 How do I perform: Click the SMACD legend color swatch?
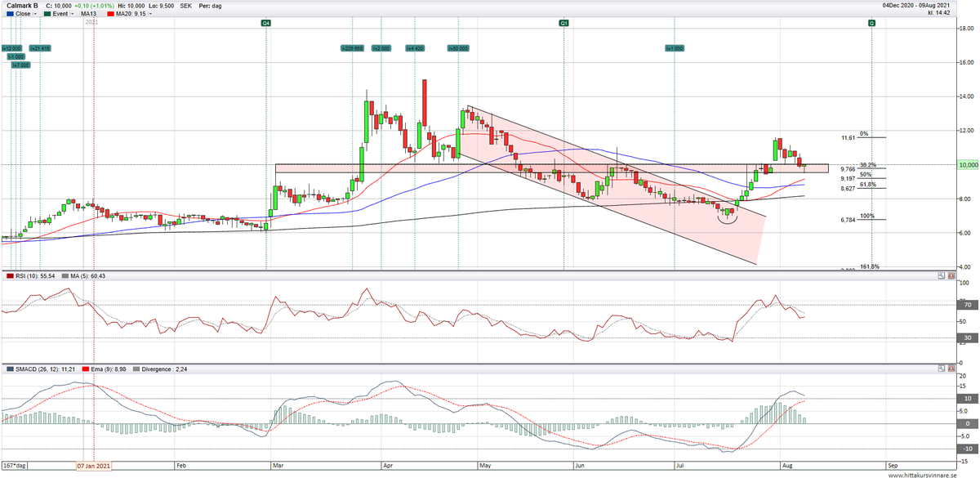8,371
